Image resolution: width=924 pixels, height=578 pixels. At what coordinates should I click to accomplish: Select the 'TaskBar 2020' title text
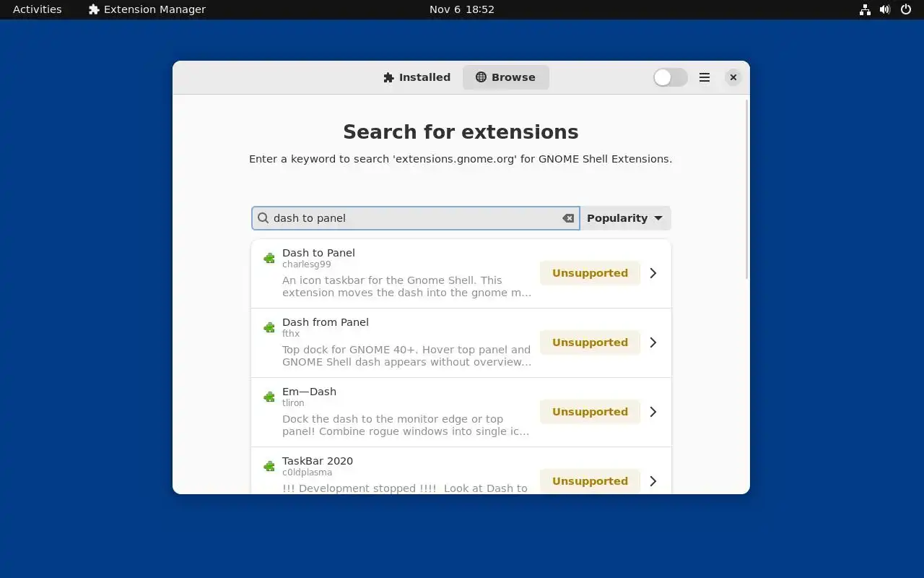click(318, 461)
